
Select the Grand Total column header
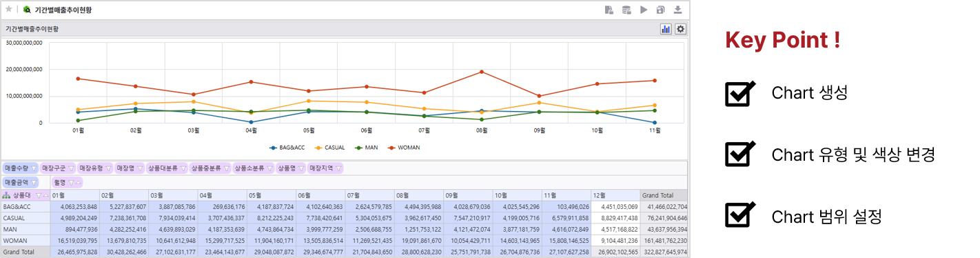[664, 195]
